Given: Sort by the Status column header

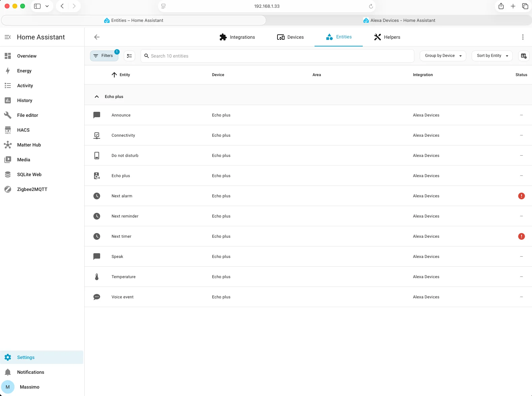Looking at the screenshot, I should [x=521, y=75].
